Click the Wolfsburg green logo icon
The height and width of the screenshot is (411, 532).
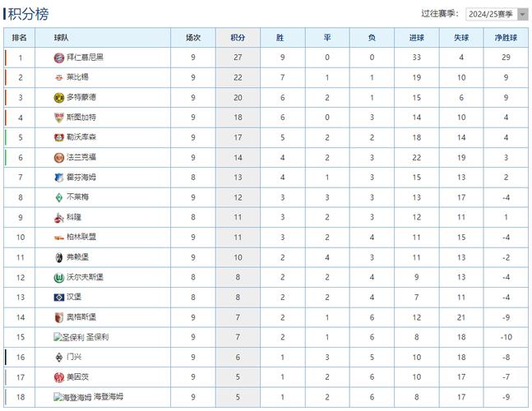pyautogui.click(x=59, y=277)
